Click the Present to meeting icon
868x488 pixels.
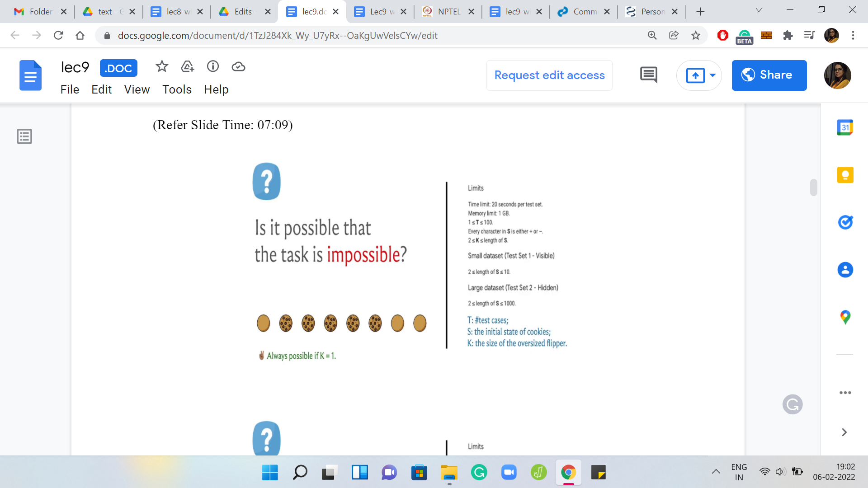coord(695,75)
